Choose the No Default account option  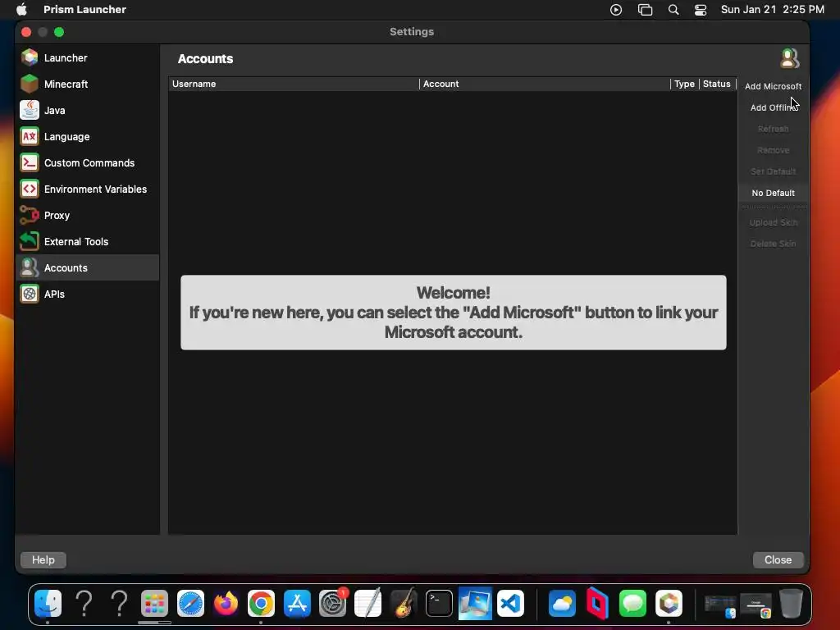point(773,193)
